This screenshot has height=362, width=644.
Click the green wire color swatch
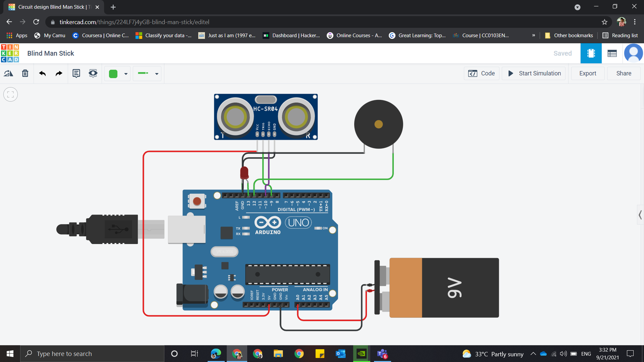pyautogui.click(x=113, y=74)
